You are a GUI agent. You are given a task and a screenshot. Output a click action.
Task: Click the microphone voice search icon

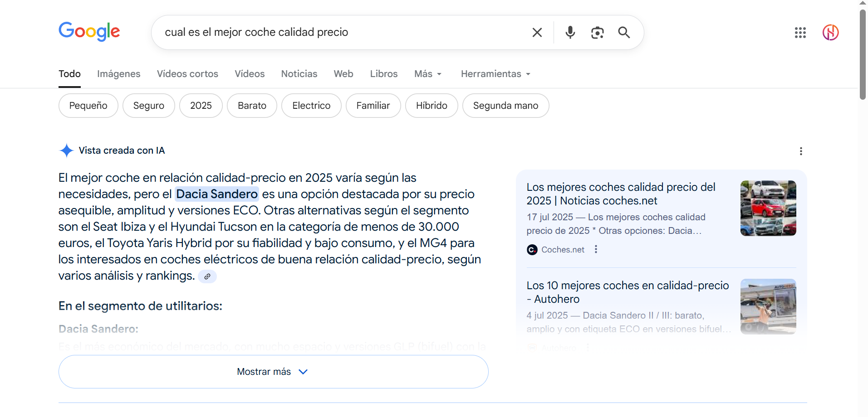point(570,32)
